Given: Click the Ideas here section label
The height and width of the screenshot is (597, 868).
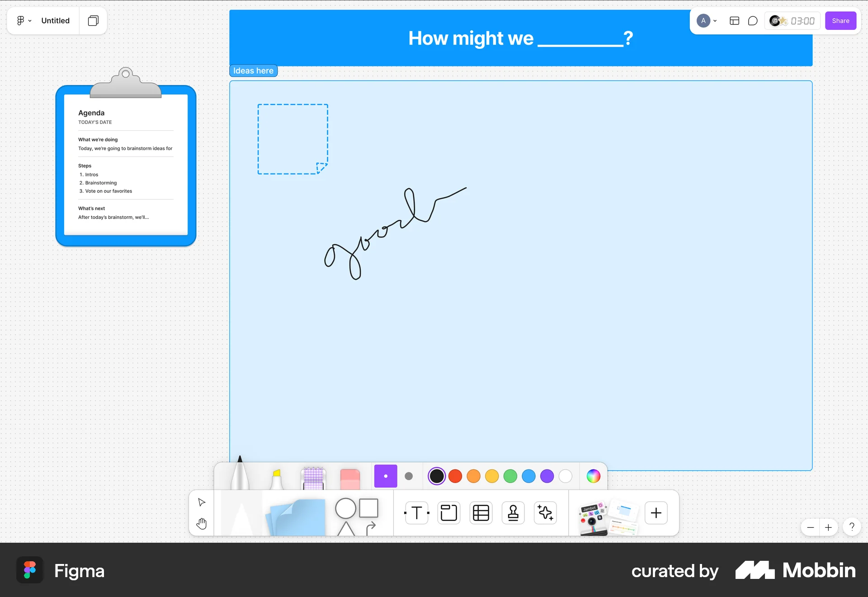Looking at the screenshot, I should click(253, 70).
